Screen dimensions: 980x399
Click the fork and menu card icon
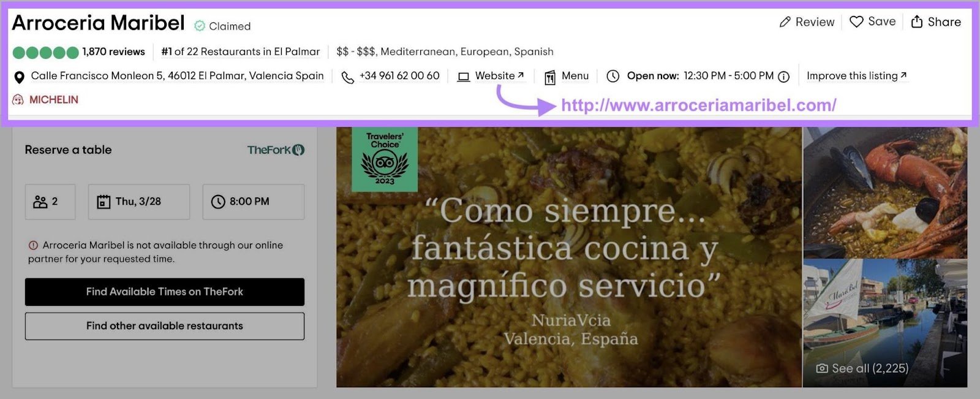point(550,77)
